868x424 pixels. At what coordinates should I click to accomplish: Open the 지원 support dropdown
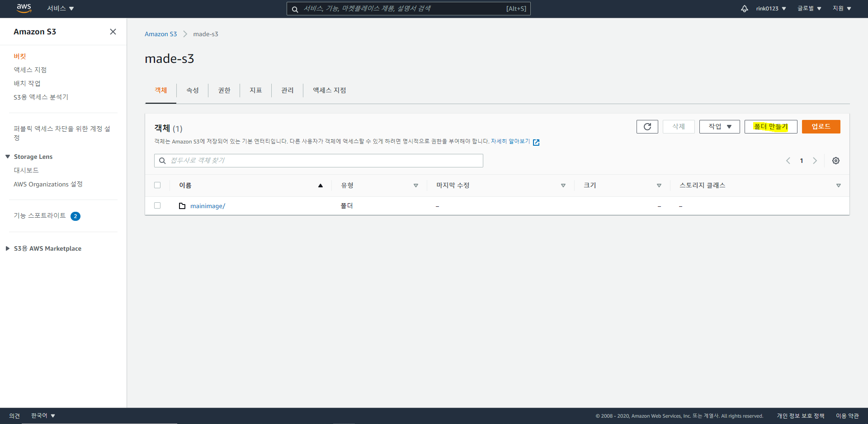tap(842, 9)
